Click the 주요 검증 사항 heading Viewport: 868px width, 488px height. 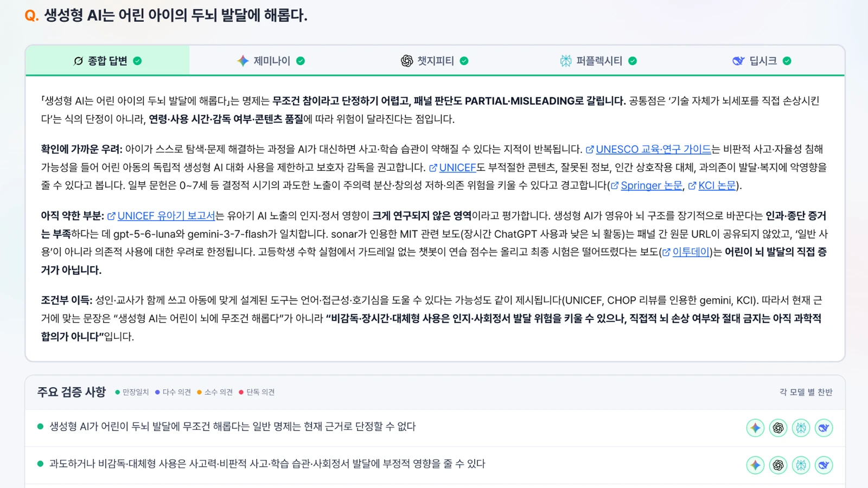tap(71, 392)
